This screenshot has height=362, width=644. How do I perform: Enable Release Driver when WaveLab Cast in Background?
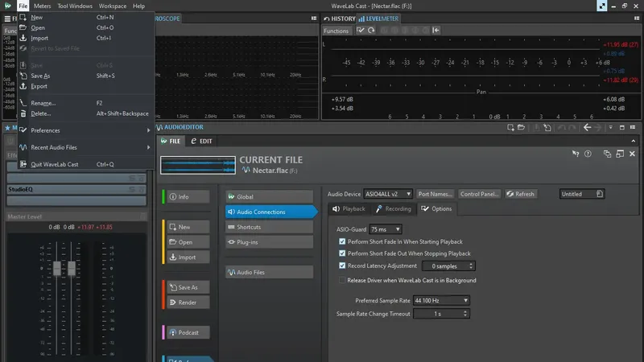pos(341,280)
